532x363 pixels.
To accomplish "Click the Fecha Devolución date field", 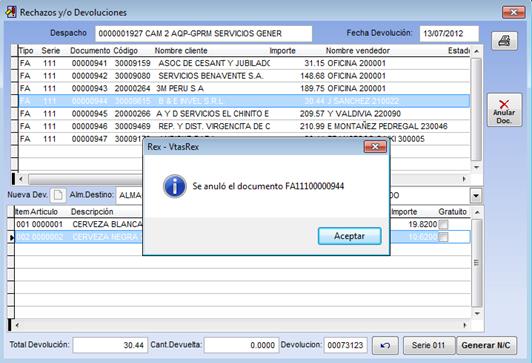I will coord(449,34).
